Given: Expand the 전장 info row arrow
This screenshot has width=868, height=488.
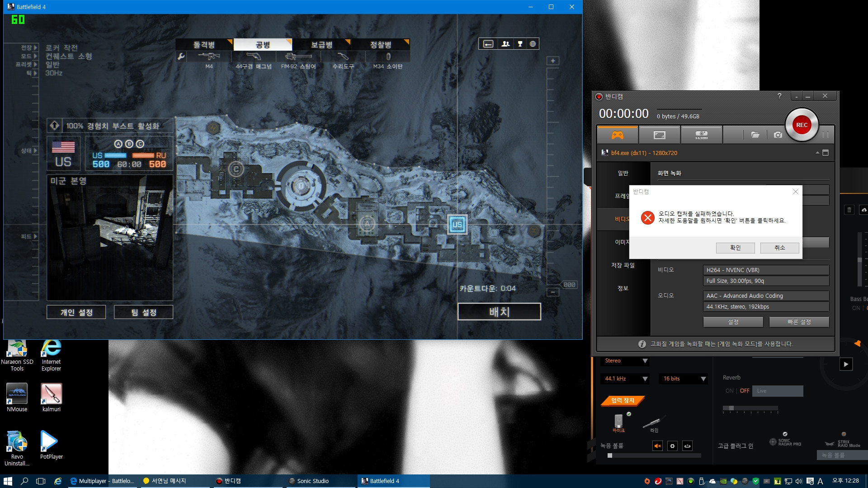Looking at the screenshot, I should tap(35, 47).
